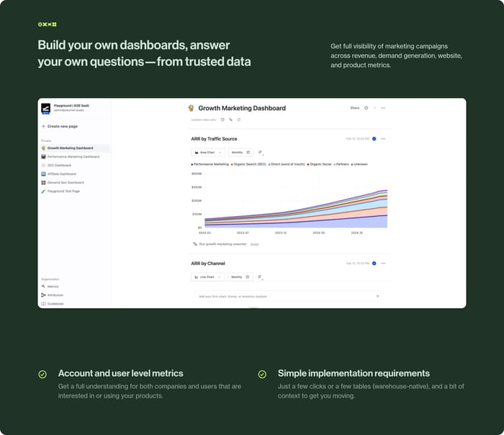Image resolution: width=504 pixels, height=435 pixels.
Task: Open the dashboard's three-dot options menu
Action: (x=383, y=108)
